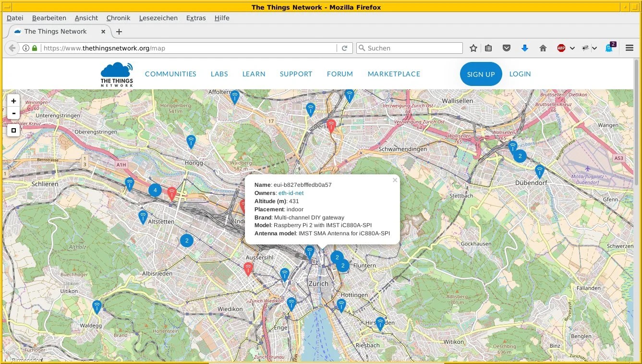Open site information via the padlock icon
Screen dimensions: 642x364
coord(34,48)
